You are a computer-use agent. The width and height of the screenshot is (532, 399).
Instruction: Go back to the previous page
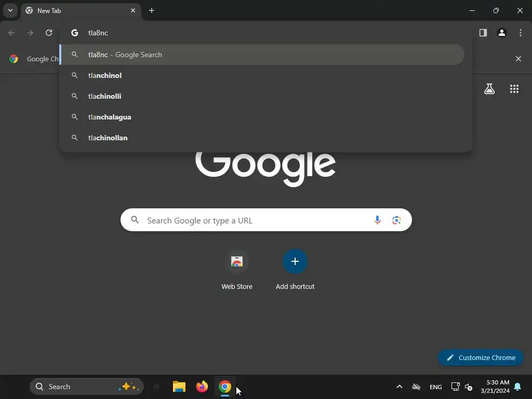11,33
